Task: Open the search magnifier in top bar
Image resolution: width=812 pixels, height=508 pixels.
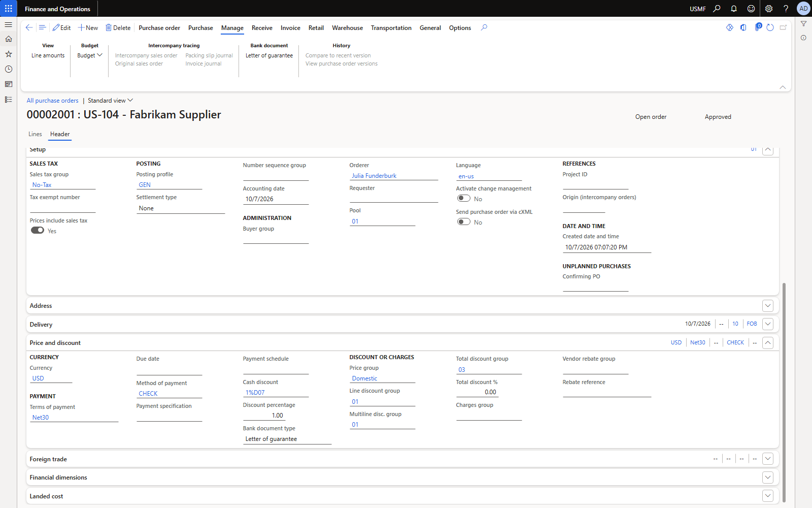Action: pyautogui.click(x=717, y=9)
